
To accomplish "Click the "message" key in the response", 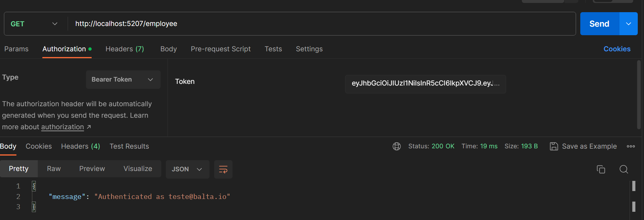I will (x=67, y=197).
